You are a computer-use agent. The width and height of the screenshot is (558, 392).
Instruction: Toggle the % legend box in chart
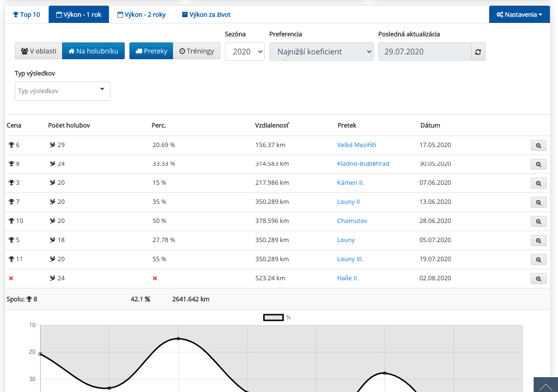pos(273,318)
